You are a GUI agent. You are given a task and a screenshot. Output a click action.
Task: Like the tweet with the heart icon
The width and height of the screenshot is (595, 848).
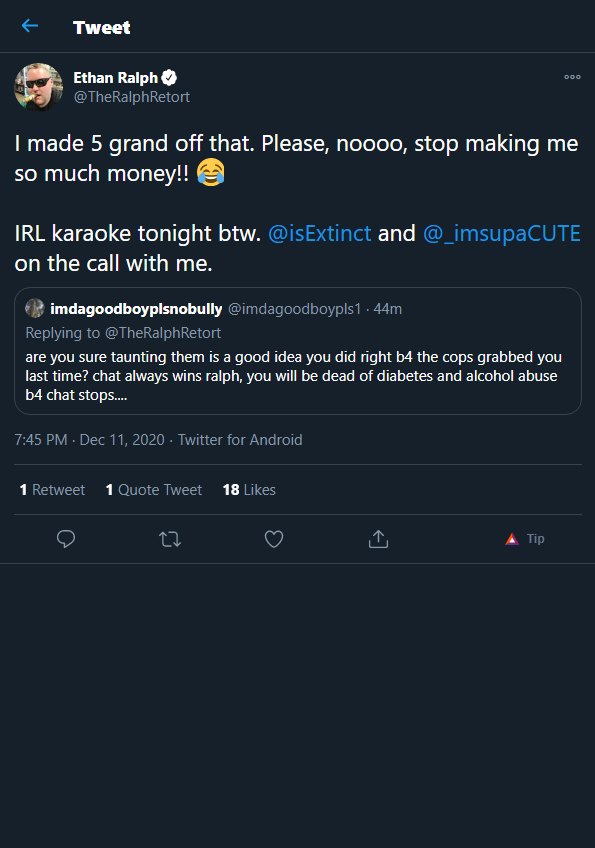point(274,539)
